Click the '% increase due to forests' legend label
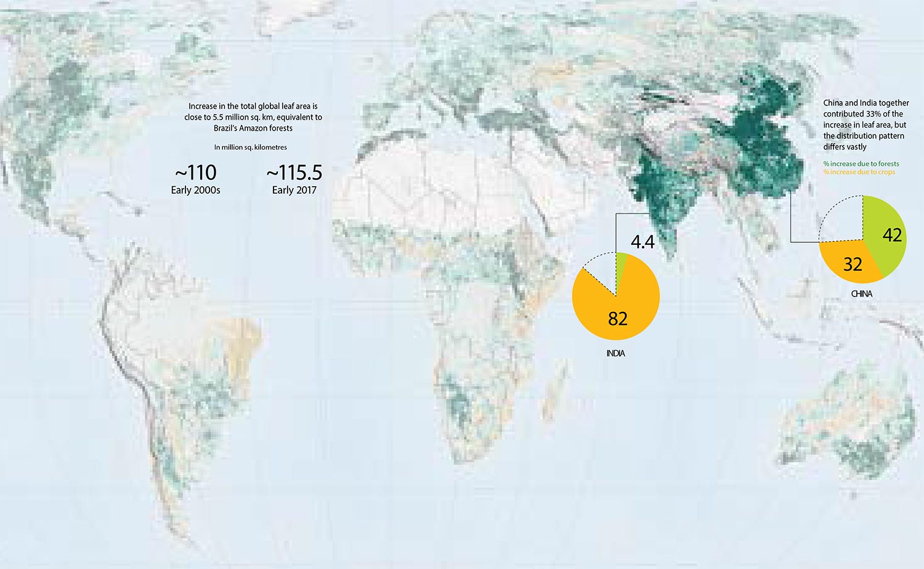 (x=861, y=163)
